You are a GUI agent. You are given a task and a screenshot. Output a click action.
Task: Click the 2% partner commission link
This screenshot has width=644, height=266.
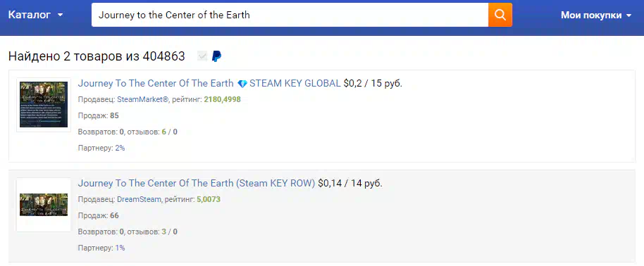(120, 148)
